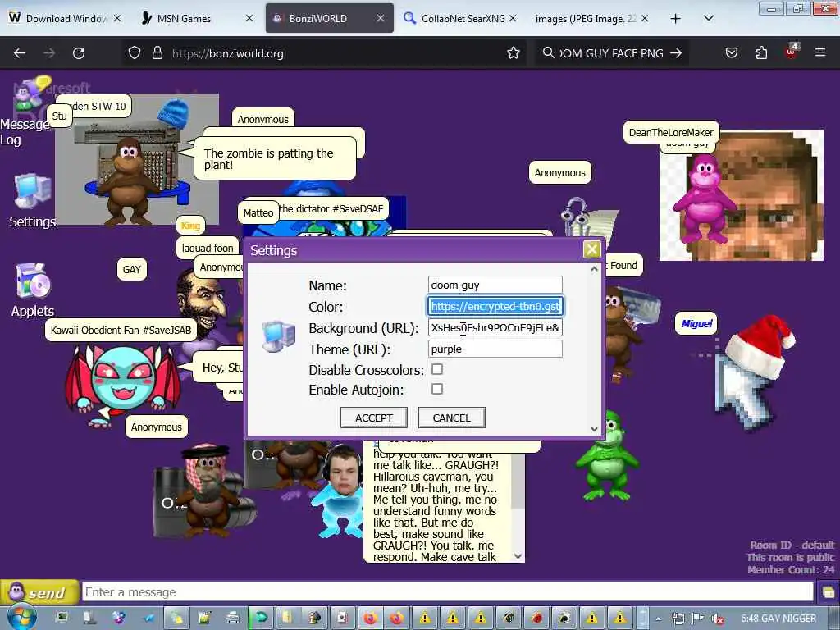Screen dimensions: 840x630
Task: Toggle the Disable Crosscolors checkbox
Action: 437,370
